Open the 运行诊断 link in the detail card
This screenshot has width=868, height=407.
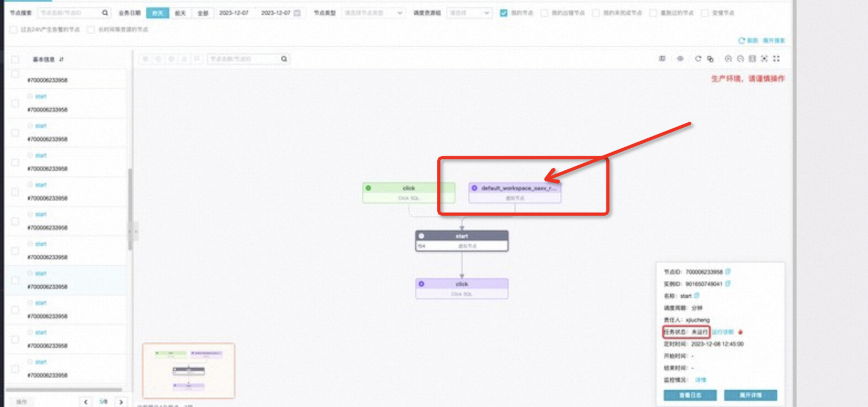pyautogui.click(x=722, y=332)
